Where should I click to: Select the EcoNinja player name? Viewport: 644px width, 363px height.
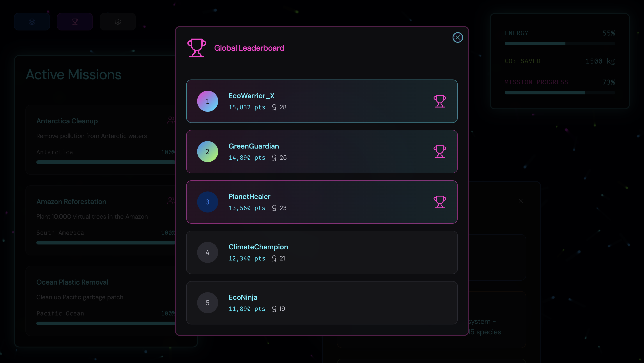[243, 297]
